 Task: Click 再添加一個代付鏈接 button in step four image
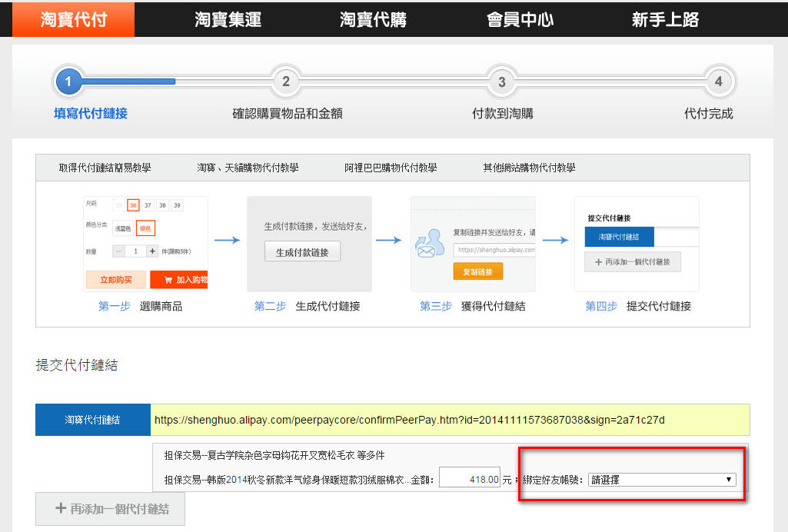point(633,261)
